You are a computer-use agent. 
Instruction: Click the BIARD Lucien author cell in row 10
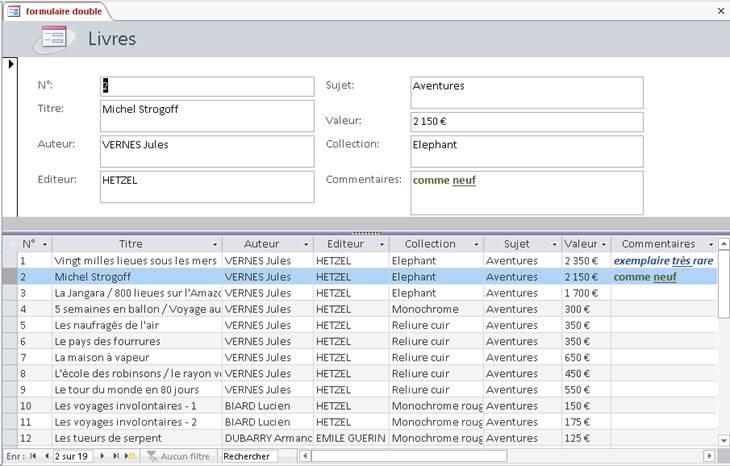pyautogui.click(x=268, y=406)
